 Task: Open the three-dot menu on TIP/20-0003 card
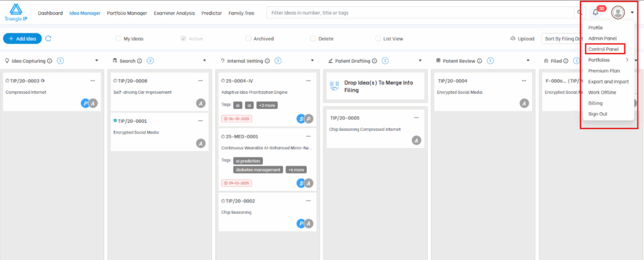pos(92,81)
